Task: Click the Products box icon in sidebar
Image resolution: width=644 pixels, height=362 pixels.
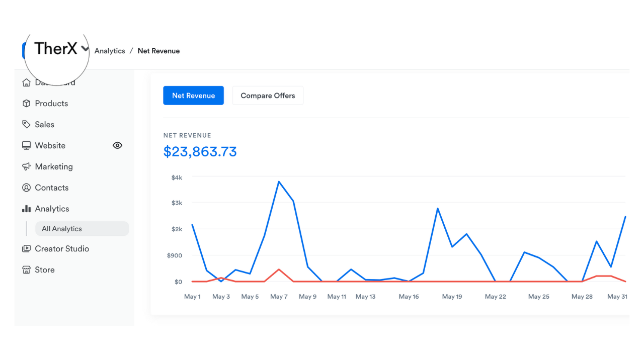Action: [27, 103]
